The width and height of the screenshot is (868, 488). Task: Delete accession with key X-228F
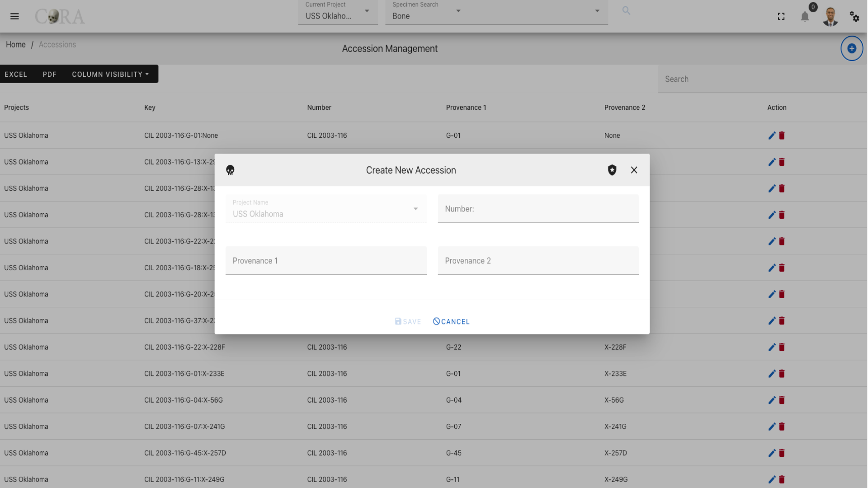point(782,347)
